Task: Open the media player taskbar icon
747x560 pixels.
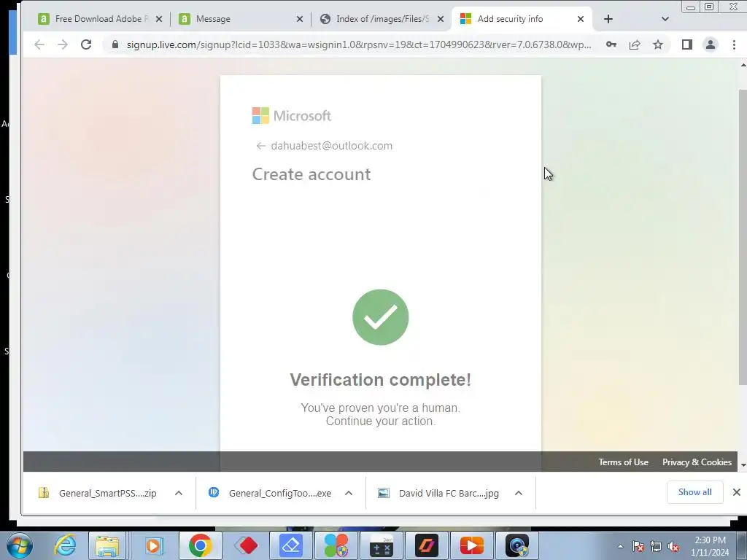Action: tap(153, 545)
